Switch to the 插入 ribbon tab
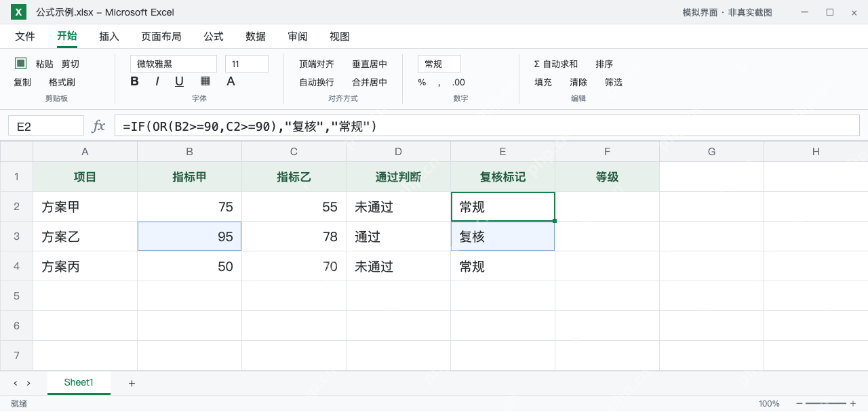Viewport: 868px width, 412px height. pyautogui.click(x=109, y=37)
